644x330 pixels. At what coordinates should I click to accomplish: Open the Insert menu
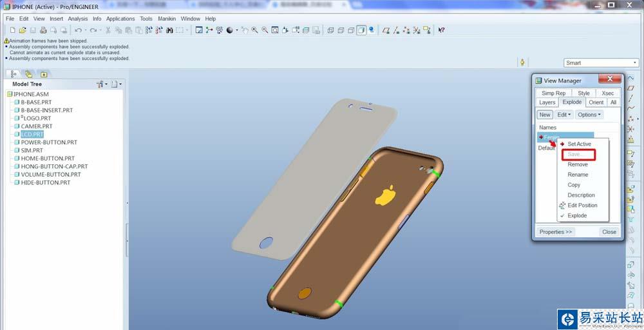click(x=56, y=19)
